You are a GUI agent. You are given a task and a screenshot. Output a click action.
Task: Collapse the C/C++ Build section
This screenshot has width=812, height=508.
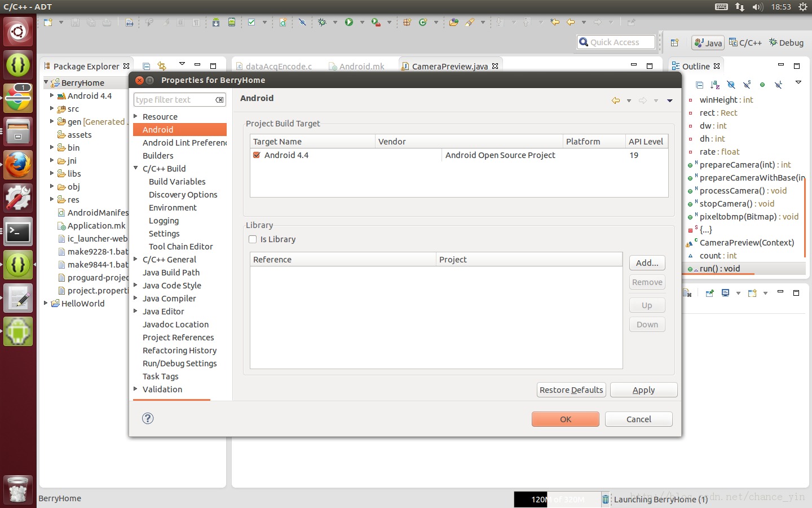point(136,168)
